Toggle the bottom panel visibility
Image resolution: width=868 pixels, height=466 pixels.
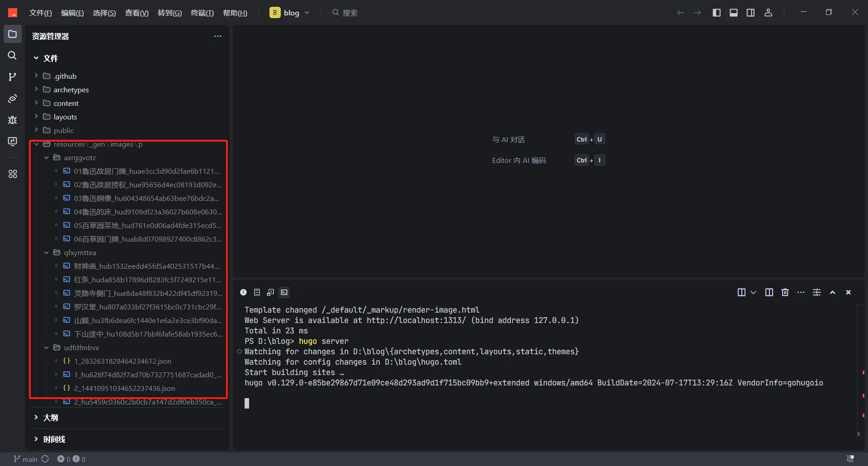click(x=734, y=13)
